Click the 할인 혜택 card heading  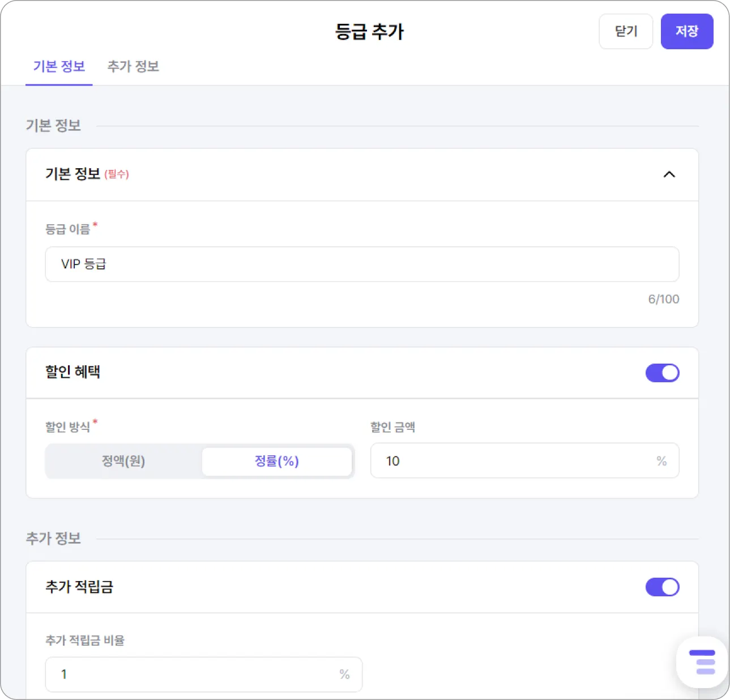pyautogui.click(x=72, y=372)
